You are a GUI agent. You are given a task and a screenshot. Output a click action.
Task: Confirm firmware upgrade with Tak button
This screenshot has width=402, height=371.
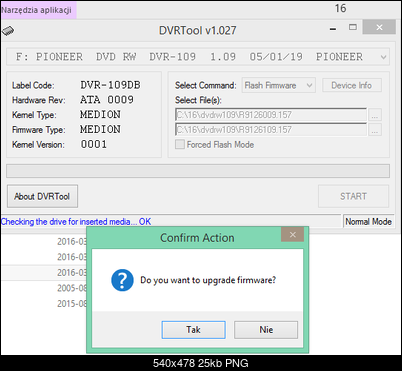pyautogui.click(x=193, y=330)
